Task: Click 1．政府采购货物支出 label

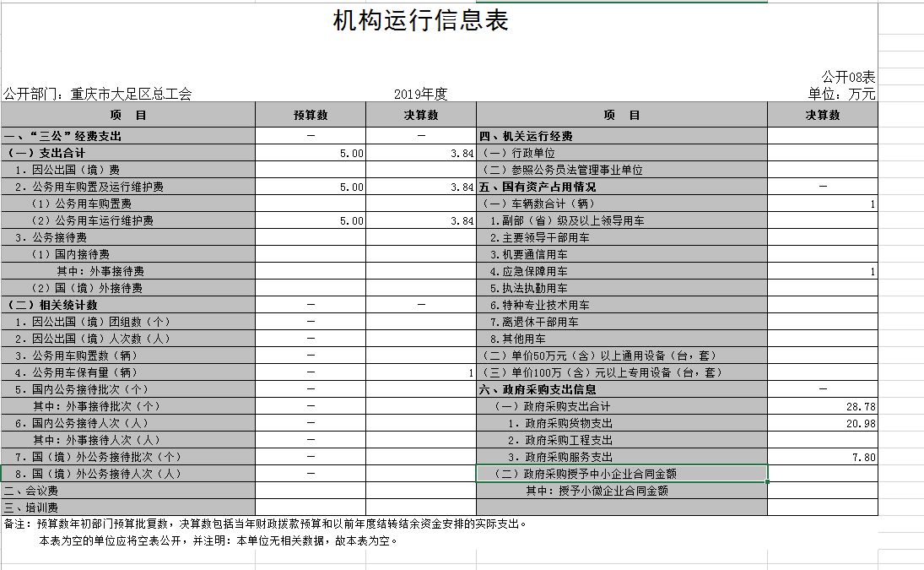Action: [x=559, y=423]
